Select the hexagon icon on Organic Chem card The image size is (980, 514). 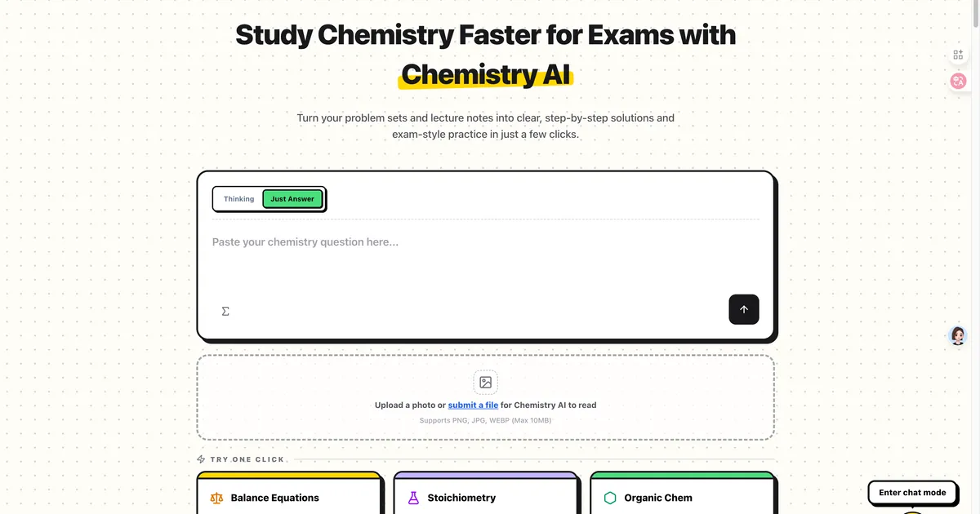click(x=610, y=498)
